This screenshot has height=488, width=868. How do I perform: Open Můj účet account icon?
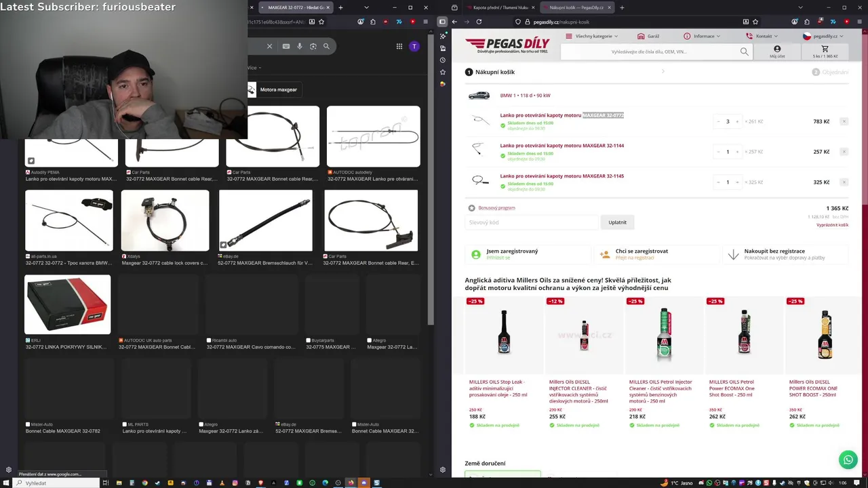pyautogui.click(x=777, y=52)
